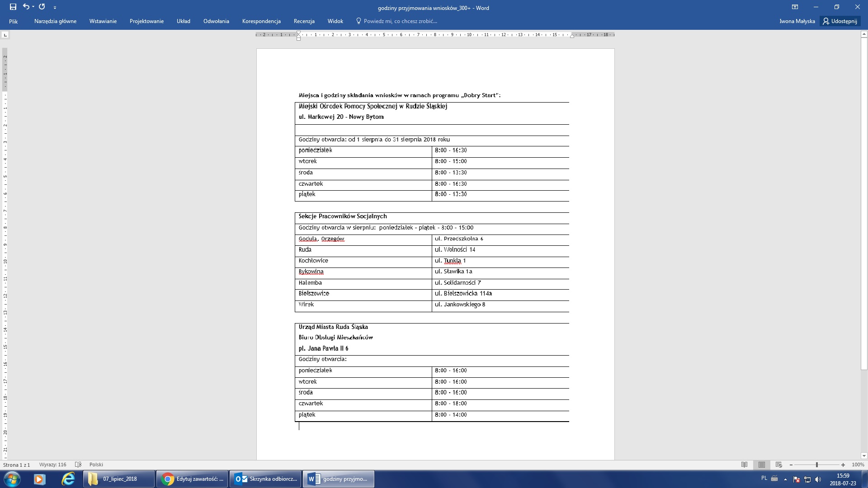The width and height of the screenshot is (868, 488).
Task: Click the text 'pl. Jana Pawła II 6'
Action: (x=323, y=348)
